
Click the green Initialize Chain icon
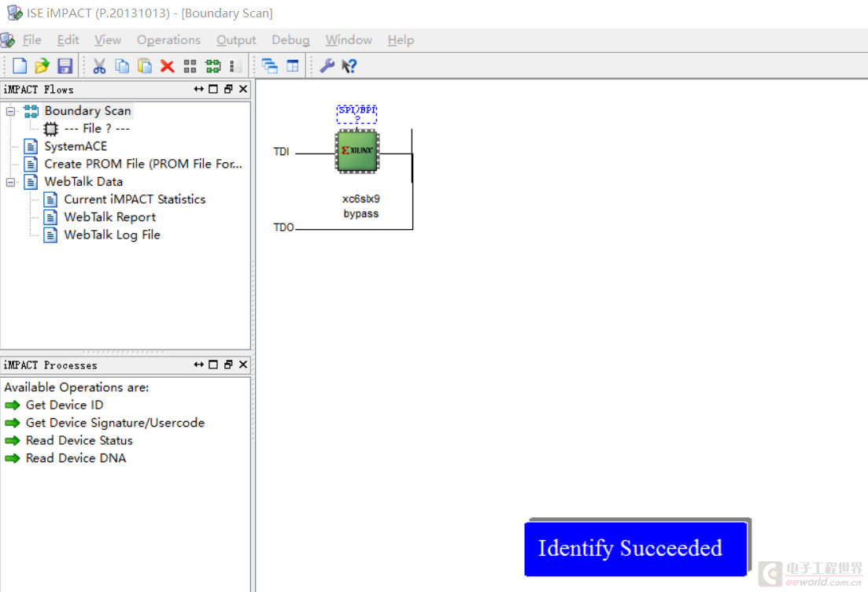coord(212,66)
